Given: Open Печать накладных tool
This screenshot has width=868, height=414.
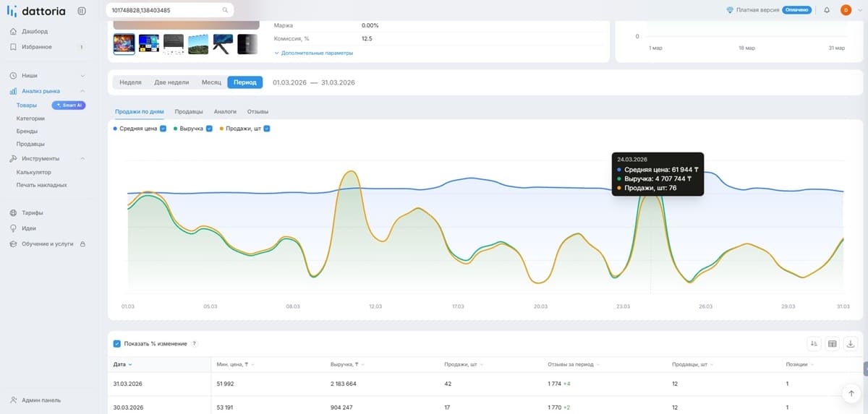Looking at the screenshot, I should (x=42, y=185).
